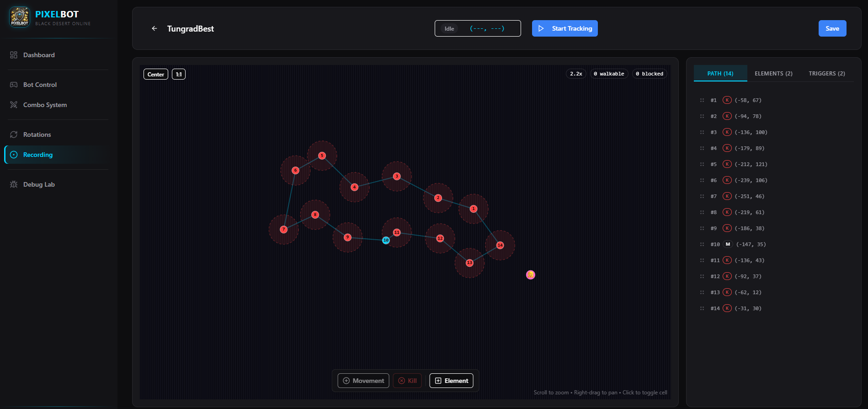Click kill node 12 on the map
The width and height of the screenshot is (868, 409).
(440, 238)
